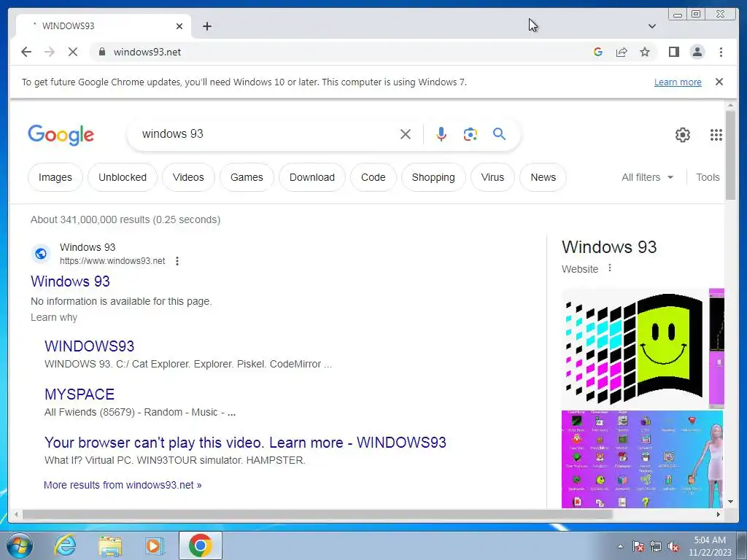
Task: Dismiss the Chrome update notice
Action: pyautogui.click(x=719, y=82)
